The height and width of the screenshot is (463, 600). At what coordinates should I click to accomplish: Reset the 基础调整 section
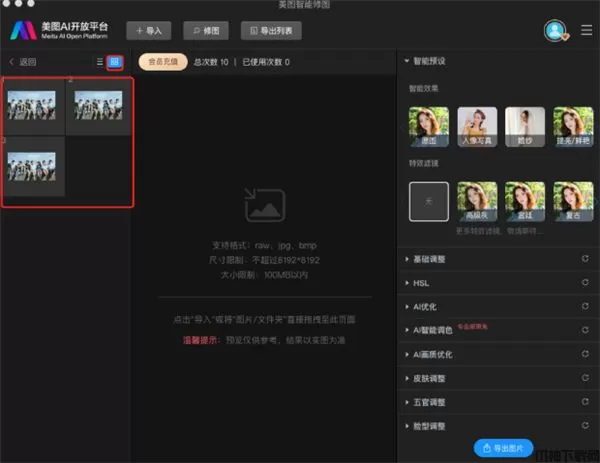584,259
